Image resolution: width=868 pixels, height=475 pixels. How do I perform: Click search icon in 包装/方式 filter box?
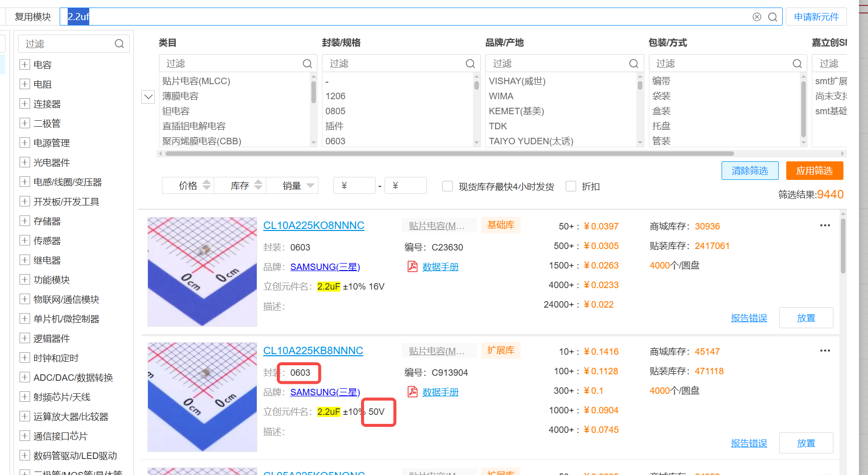tap(797, 64)
